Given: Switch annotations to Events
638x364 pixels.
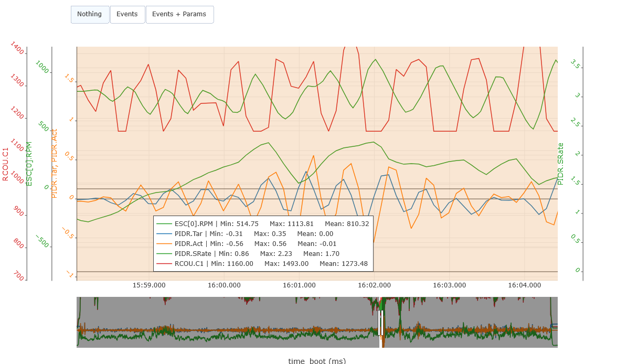Looking at the screenshot, I should (127, 15).
